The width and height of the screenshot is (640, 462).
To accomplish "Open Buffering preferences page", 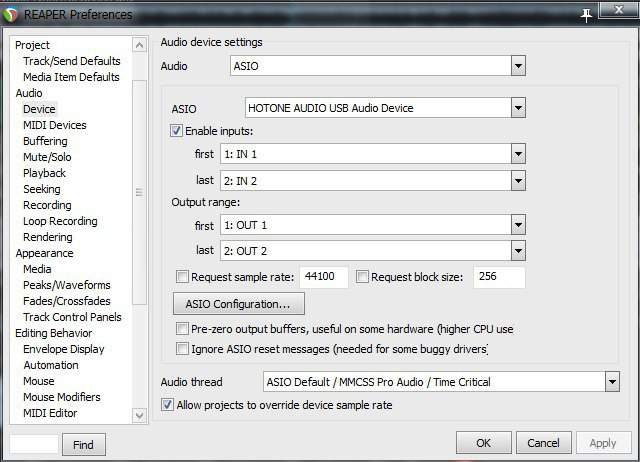I will coord(45,141).
